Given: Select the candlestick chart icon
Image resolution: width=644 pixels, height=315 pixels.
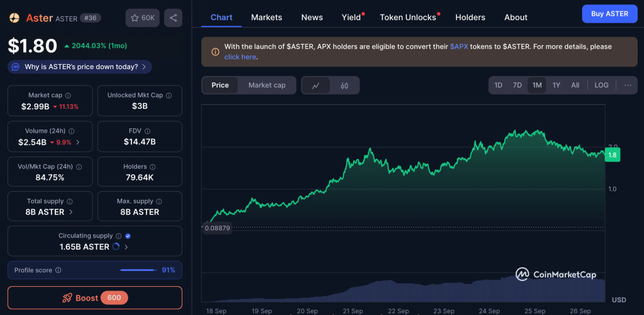Looking at the screenshot, I should coord(344,86).
